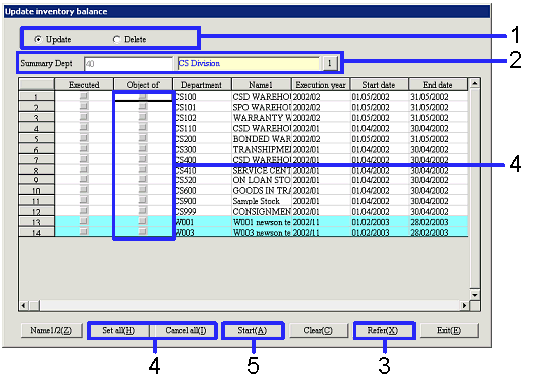542x383 pixels.
Task: Toggle Executed checkbox for W001 row
Action: pyautogui.click(x=84, y=221)
